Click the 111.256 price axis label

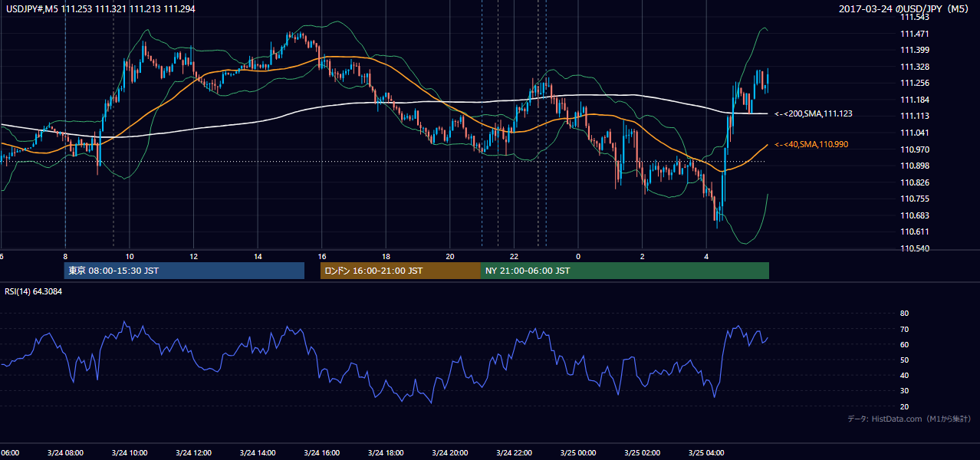pos(916,83)
